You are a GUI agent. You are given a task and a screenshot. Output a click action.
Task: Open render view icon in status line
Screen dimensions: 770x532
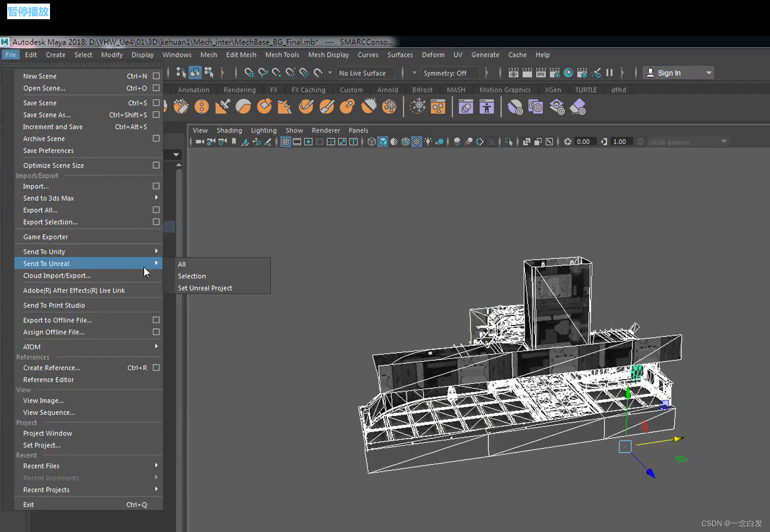click(x=513, y=73)
